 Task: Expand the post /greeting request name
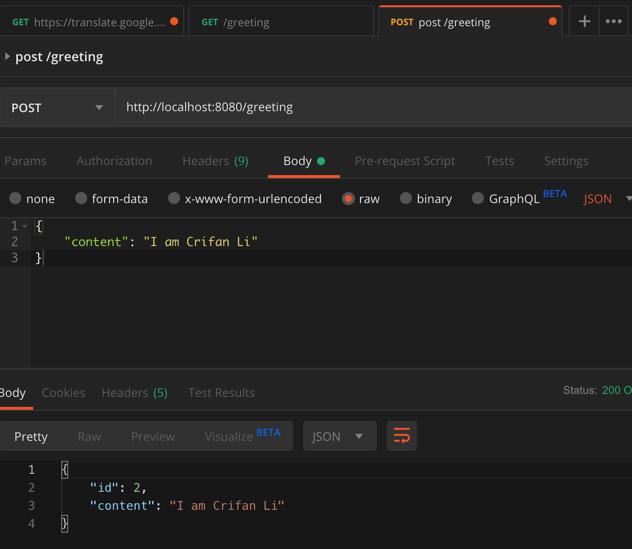click(x=7, y=56)
